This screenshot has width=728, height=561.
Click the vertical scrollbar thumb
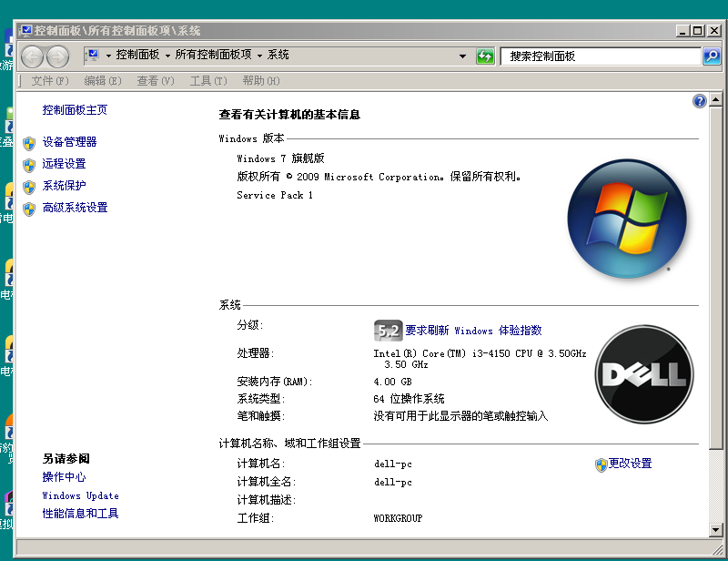point(715,278)
